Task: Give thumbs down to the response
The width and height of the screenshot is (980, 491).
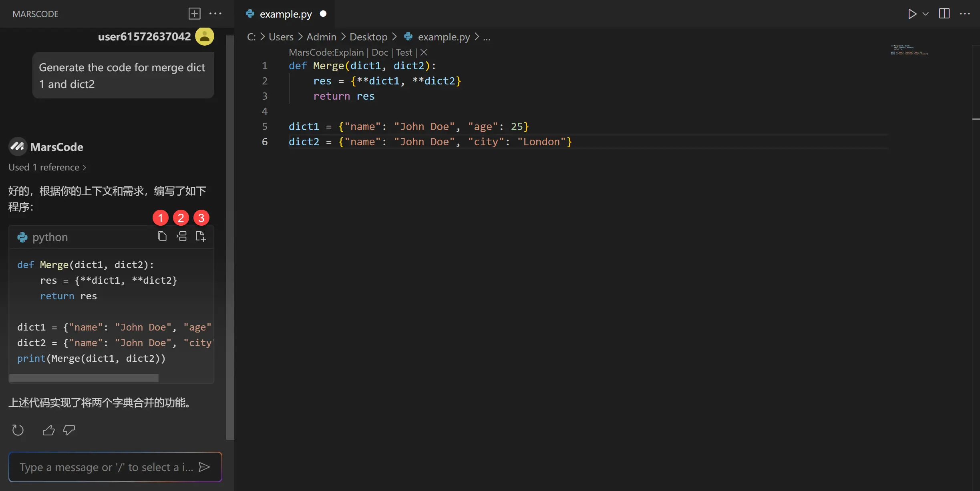Action: click(69, 430)
